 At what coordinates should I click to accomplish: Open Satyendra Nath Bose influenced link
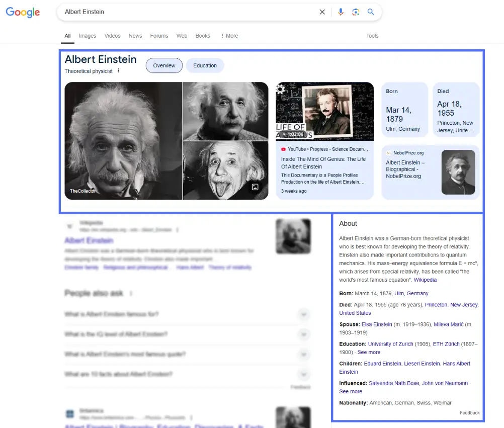click(394, 383)
